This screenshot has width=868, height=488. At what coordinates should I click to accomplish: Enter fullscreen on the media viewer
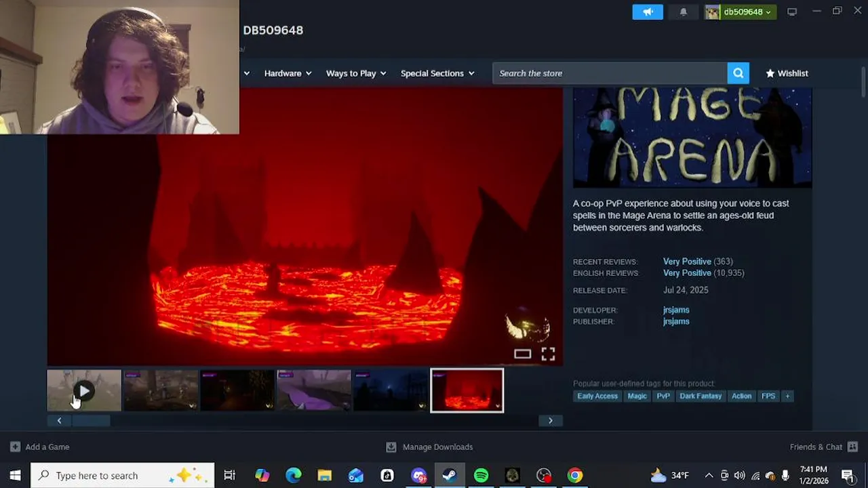point(548,354)
